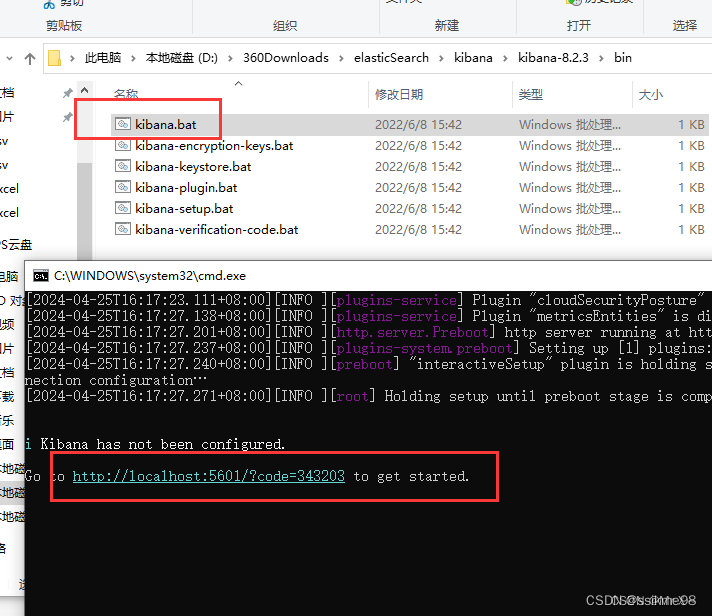Click scroll-up arrow of navigation pane

[x=84, y=89]
